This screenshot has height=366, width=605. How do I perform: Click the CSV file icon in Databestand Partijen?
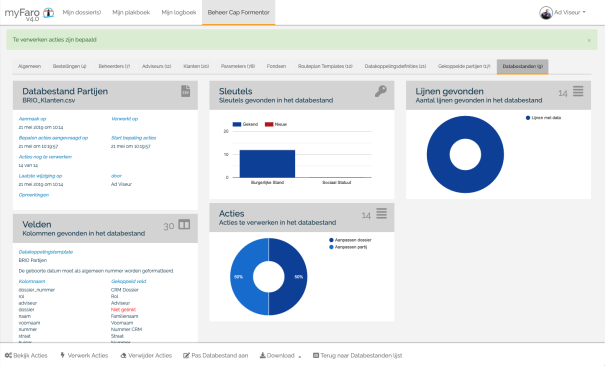[186, 91]
